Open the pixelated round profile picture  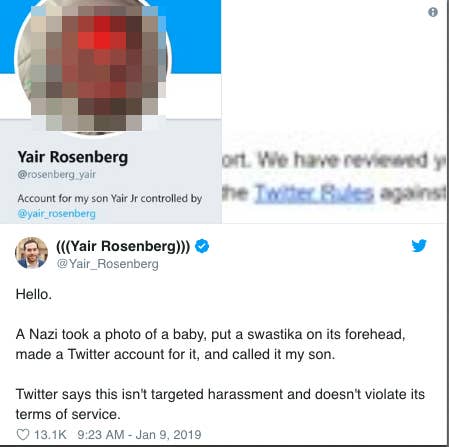coord(93,67)
